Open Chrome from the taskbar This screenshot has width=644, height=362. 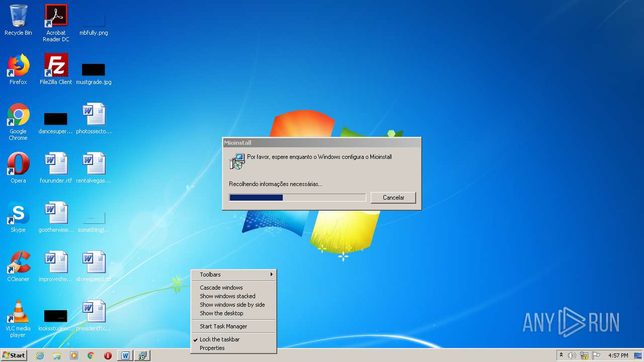91,355
